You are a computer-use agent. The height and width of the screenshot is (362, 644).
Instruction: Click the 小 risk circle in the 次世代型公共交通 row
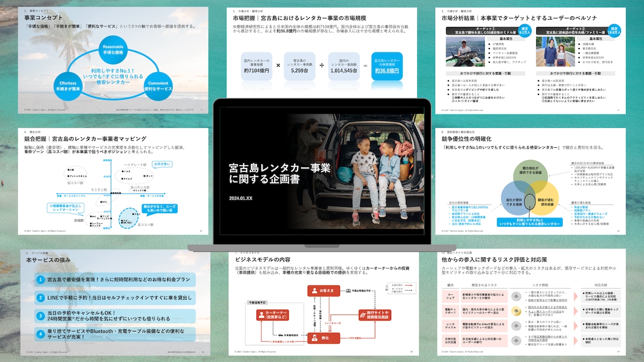[517, 341]
